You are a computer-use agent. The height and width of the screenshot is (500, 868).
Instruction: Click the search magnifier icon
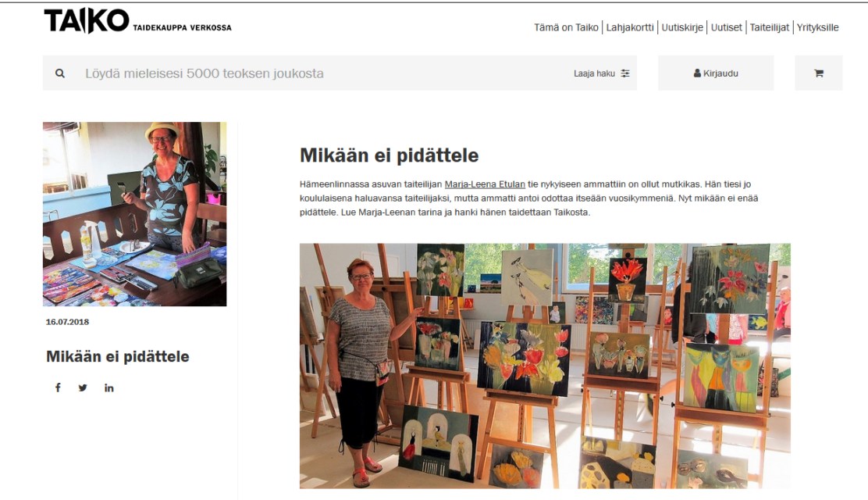(60, 73)
